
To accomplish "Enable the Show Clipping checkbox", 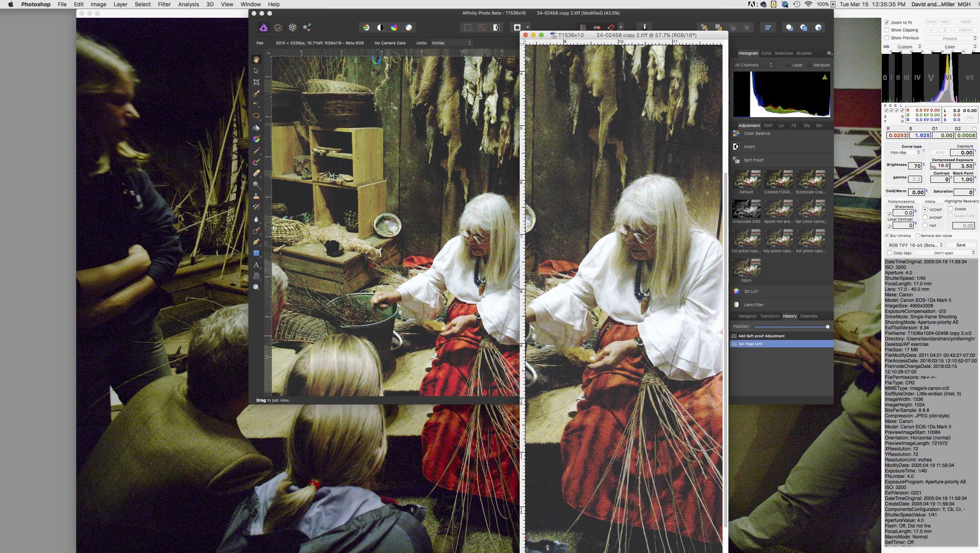I will click(887, 30).
